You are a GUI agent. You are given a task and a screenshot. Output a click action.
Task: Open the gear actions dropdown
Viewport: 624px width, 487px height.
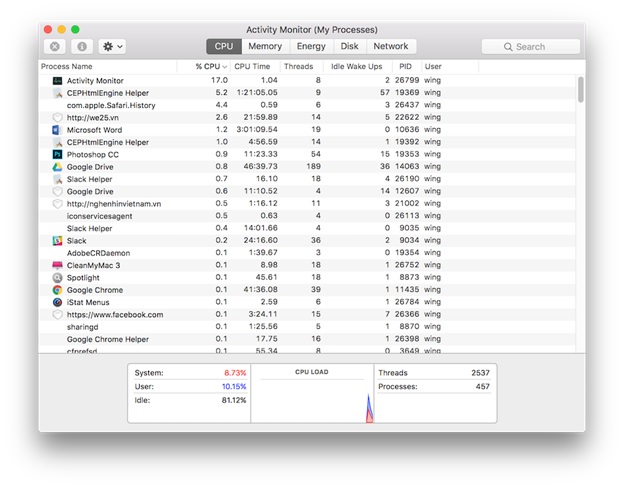(x=113, y=47)
